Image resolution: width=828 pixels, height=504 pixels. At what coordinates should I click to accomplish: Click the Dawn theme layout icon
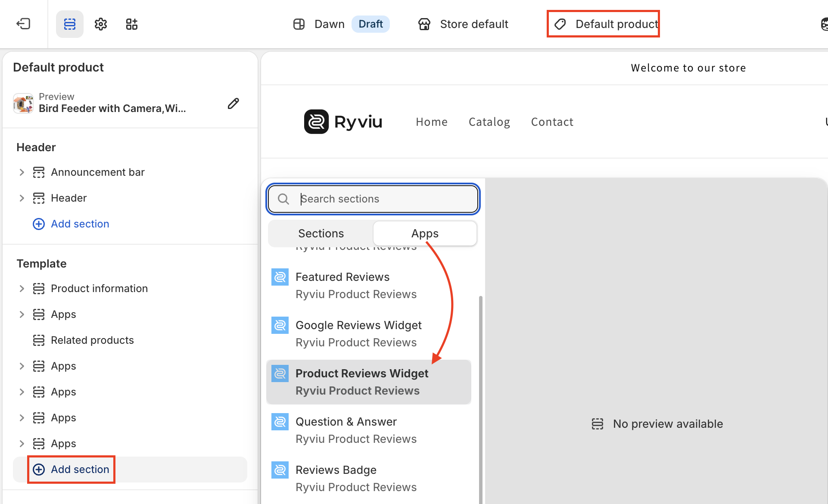coord(299,24)
